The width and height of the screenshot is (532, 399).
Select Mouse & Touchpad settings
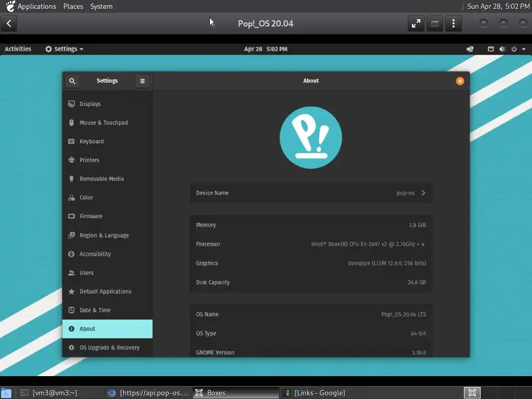[107, 123]
